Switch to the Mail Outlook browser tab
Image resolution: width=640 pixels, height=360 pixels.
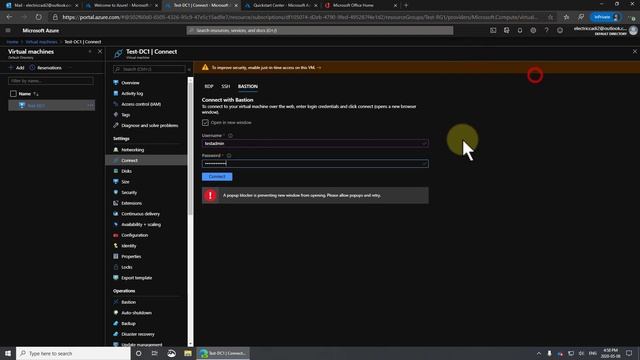tap(42, 5)
